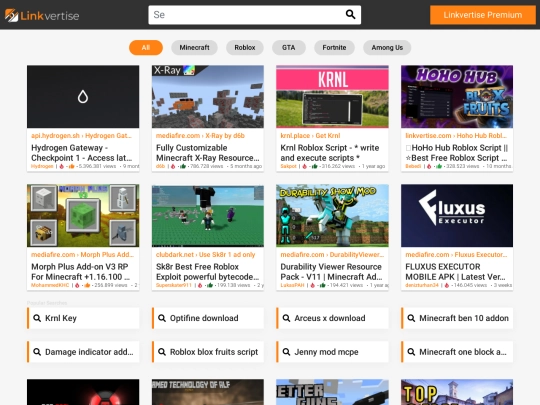Viewport: 540px width, 405px height.
Task: Click thumbs-up icon under X-Ray Resource card
Action: [x=183, y=166]
